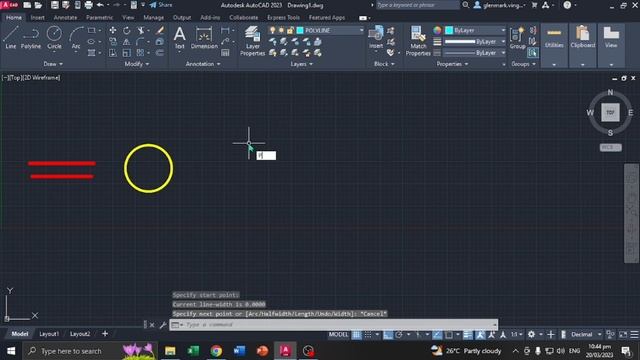Image resolution: width=640 pixels, height=360 pixels.
Task: Click the POLYLINE layer cyan color swatch
Action: click(300, 30)
